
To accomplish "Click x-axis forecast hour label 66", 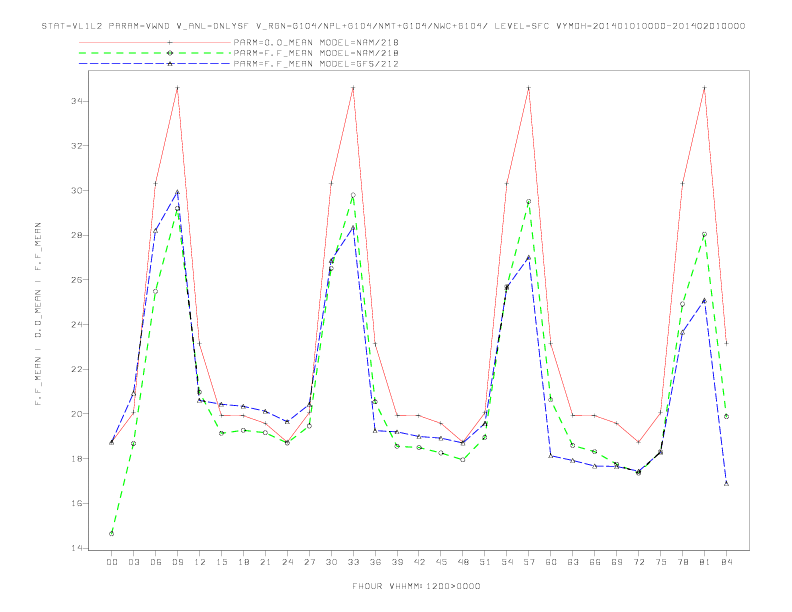I will 595,562.
